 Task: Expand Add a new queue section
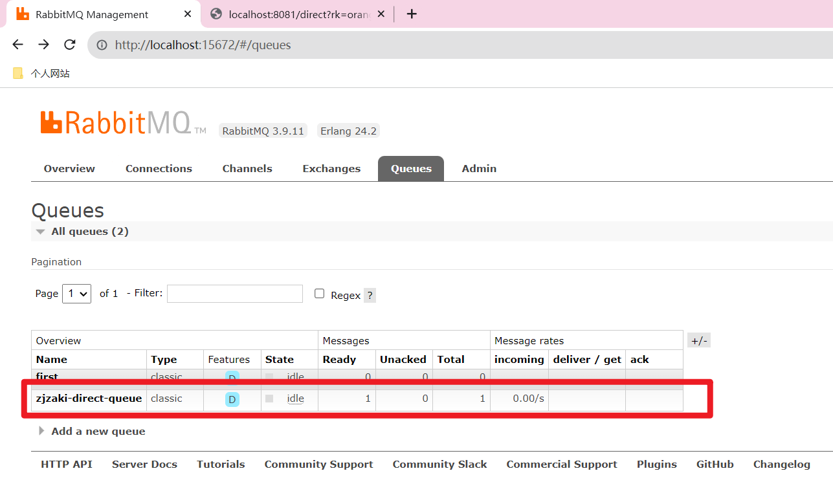(x=92, y=432)
